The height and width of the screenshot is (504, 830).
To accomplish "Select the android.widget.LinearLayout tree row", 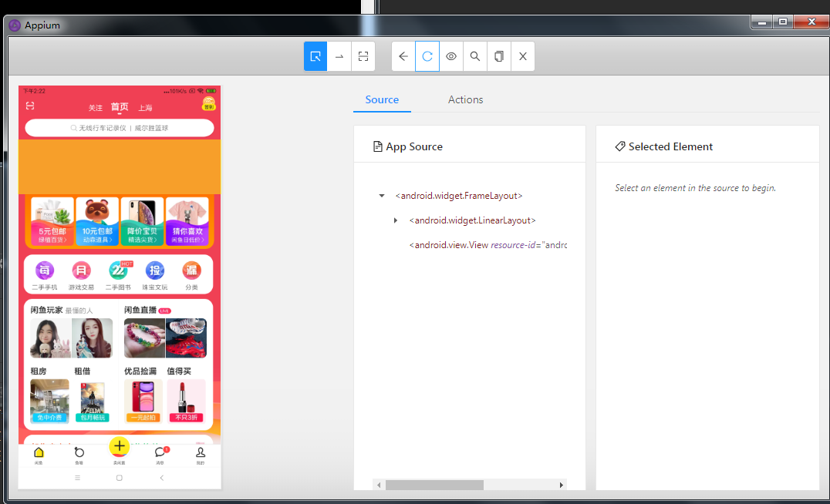I will pyautogui.click(x=472, y=220).
